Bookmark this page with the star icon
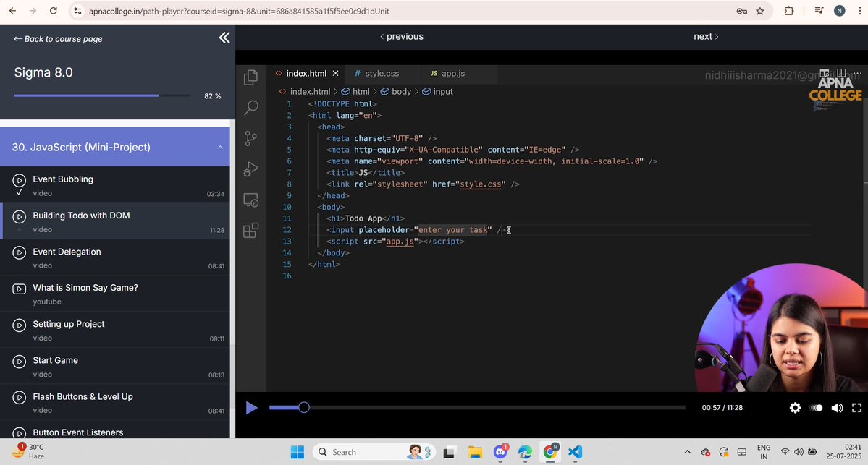This screenshot has width=868, height=465. (x=760, y=11)
